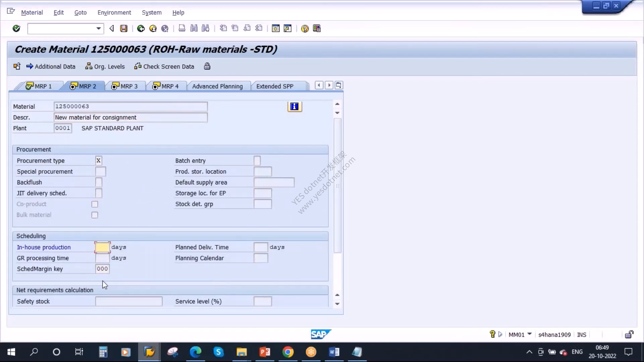Open the Material menu
This screenshot has width=644, height=362.
32,12
